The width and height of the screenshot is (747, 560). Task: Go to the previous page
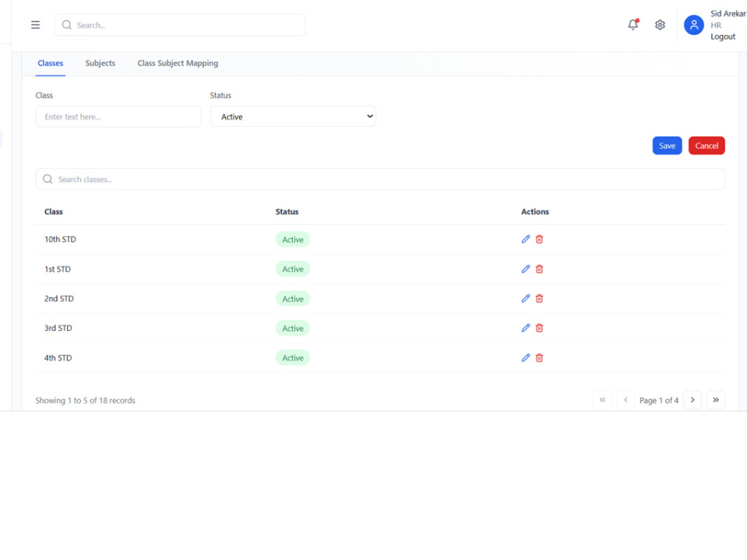[x=625, y=400]
